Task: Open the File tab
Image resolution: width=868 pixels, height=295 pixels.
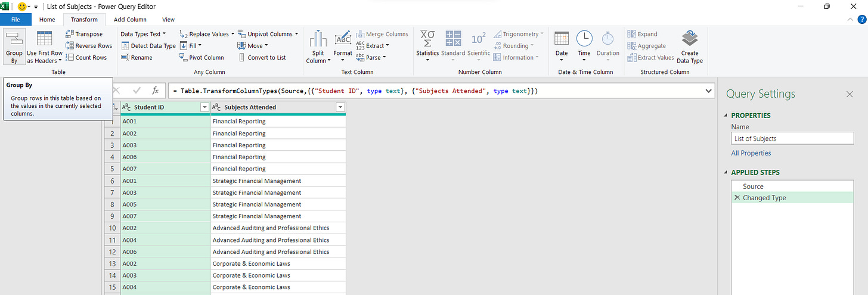Action: click(15, 20)
